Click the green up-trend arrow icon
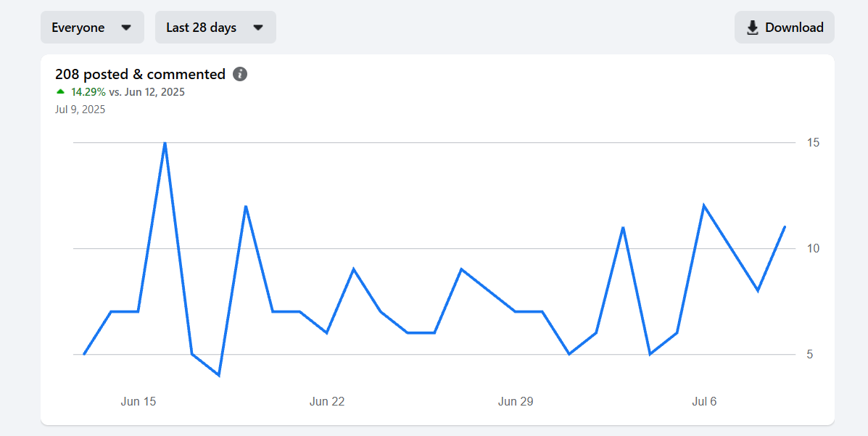Viewport: 868px width, 436px height. (x=61, y=92)
